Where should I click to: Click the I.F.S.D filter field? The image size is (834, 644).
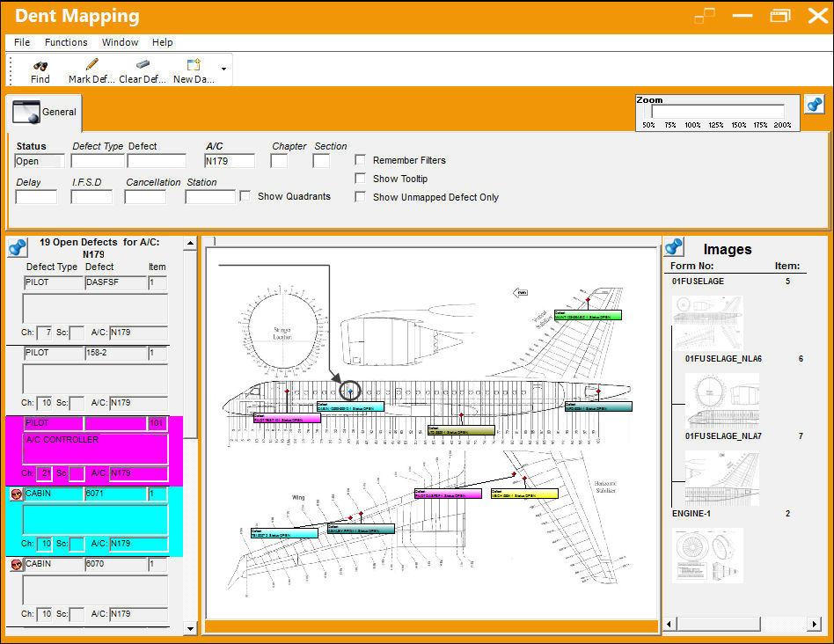[91, 197]
